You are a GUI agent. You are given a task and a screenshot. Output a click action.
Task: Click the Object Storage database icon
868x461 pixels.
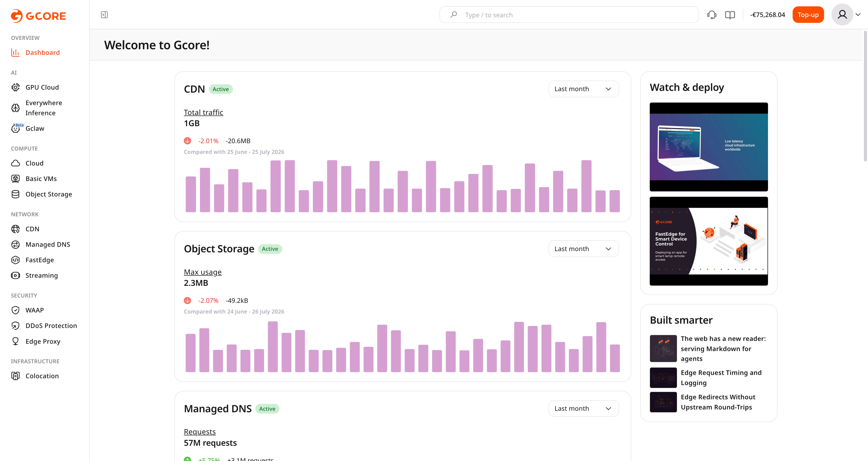pos(15,194)
